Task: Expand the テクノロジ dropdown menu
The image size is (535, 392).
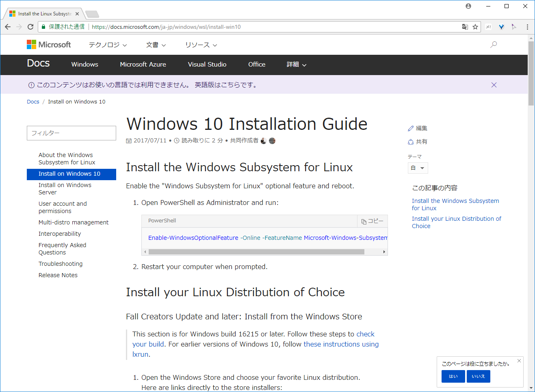Action: coord(108,45)
